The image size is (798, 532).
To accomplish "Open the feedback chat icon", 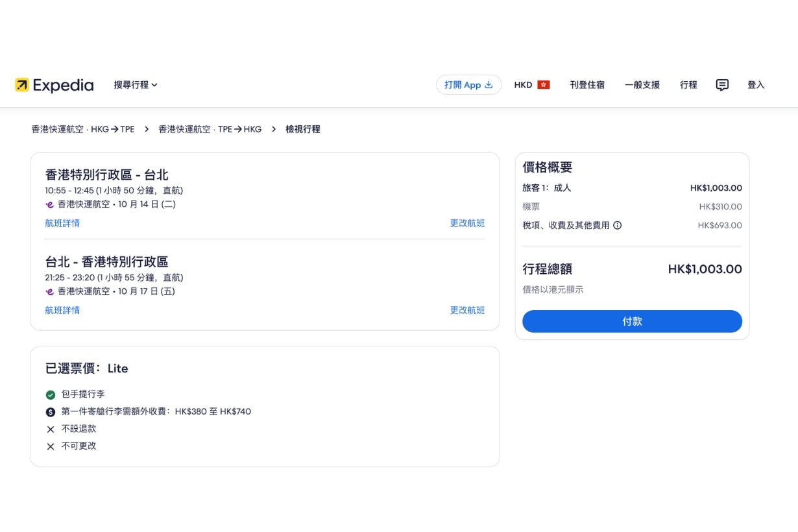I will (721, 84).
